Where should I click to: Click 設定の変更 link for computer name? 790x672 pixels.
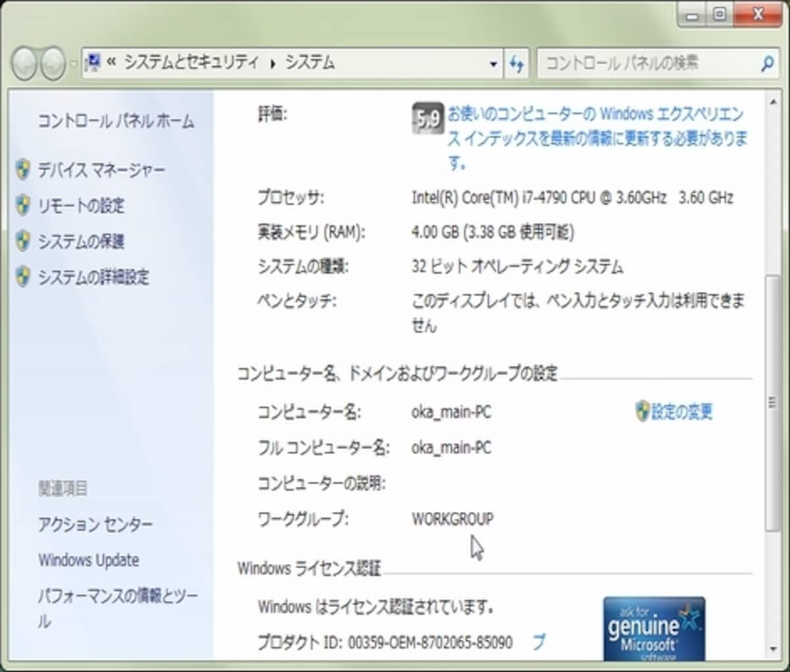click(682, 412)
